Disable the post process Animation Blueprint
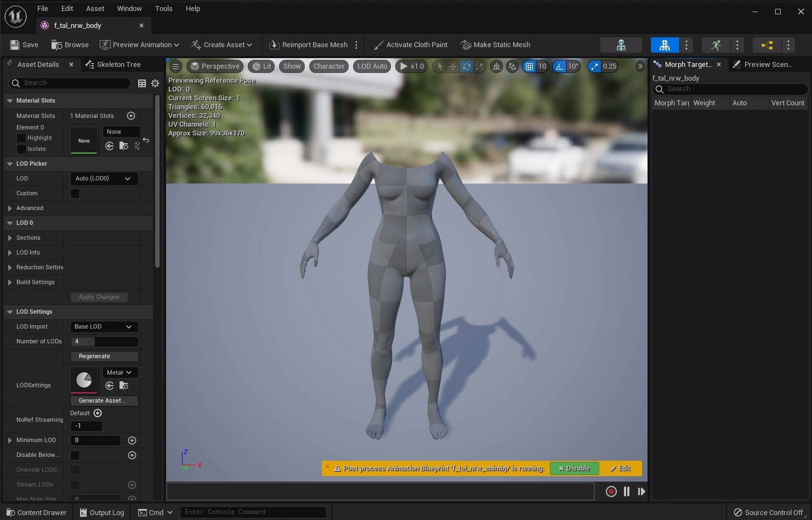This screenshot has height=520, width=812. point(573,468)
